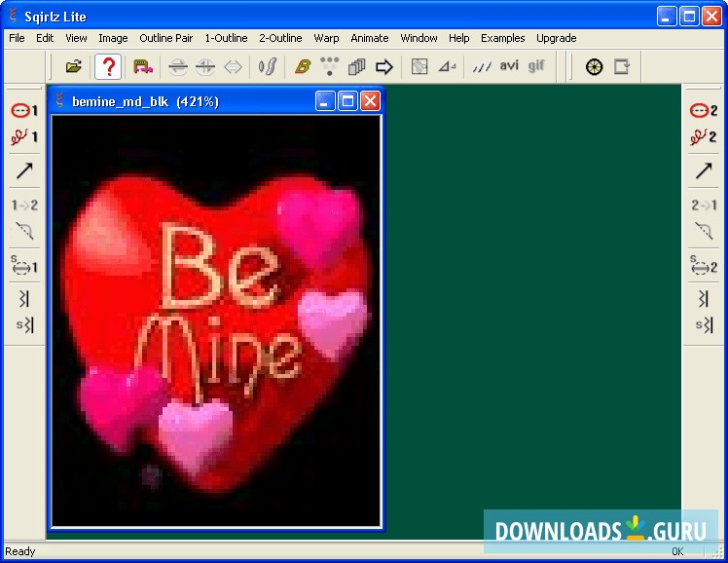Click the right panel s zigzag bar icon
728x563 pixels.
pyautogui.click(x=704, y=325)
